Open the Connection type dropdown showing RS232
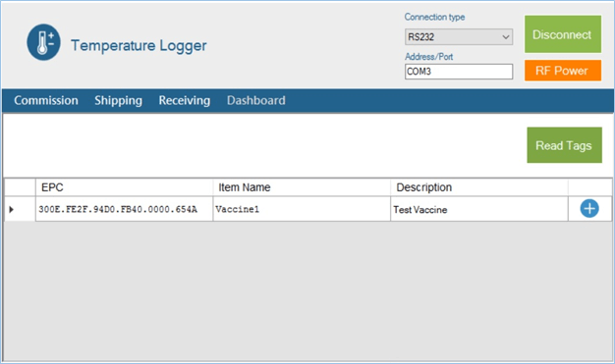 459,37
